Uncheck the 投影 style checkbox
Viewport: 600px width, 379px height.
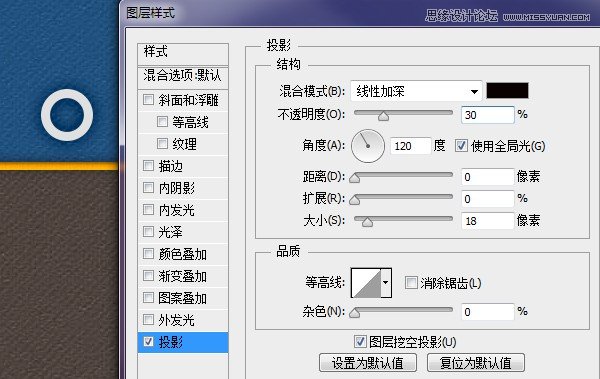click(148, 341)
